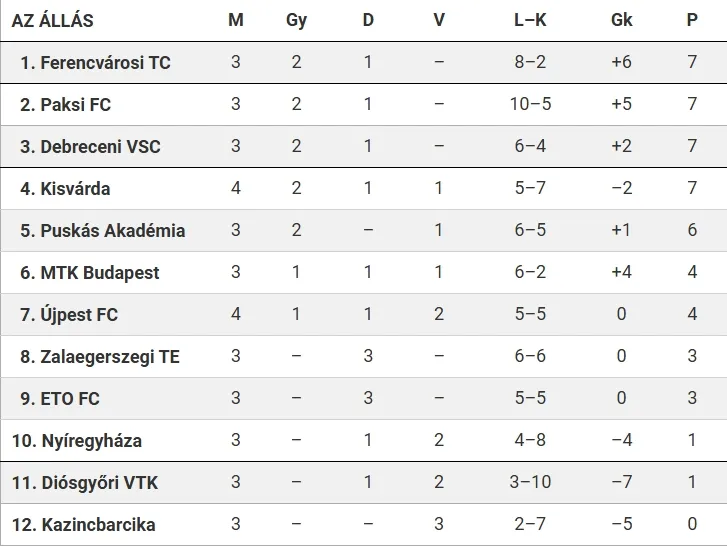Click the D draws column header
The width and height of the screenshot is (727, 546).
(x=368, y=20)
